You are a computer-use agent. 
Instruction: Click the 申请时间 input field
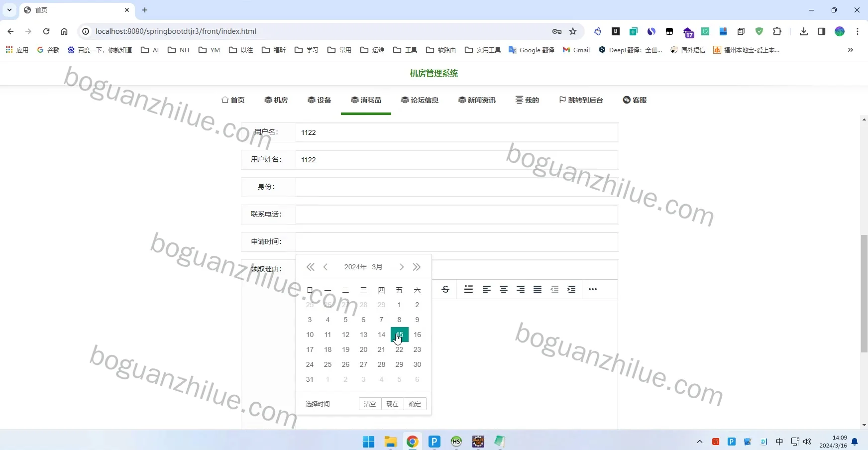(x=457, y=242)
